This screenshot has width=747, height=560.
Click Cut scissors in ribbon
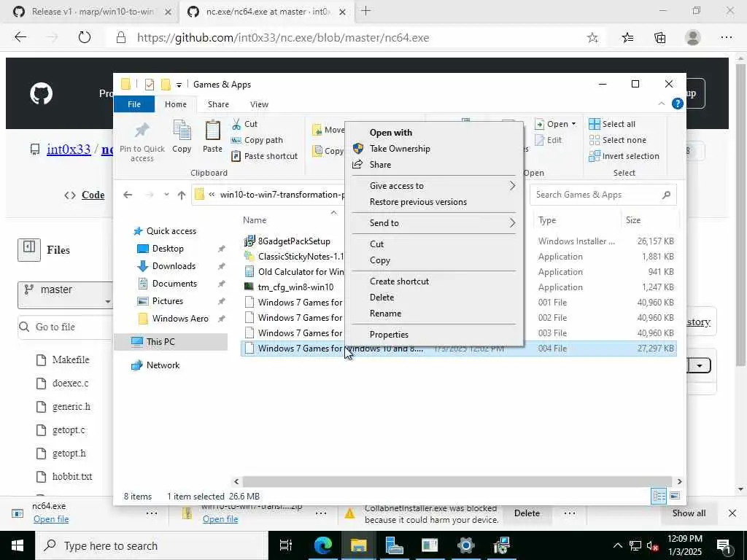tap(237, 124)
